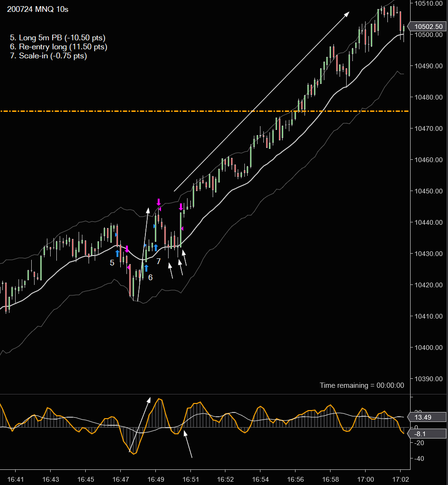Click the 16:52 time axis label

click(x=225, y=479)
